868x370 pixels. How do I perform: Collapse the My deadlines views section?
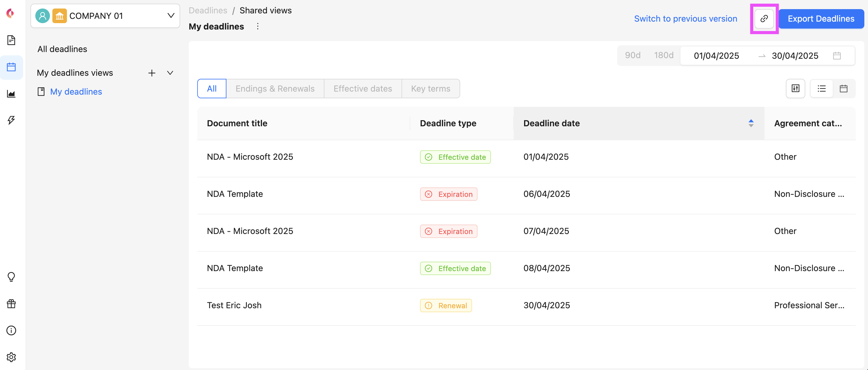pyautogui.click(x=170, y=73)
